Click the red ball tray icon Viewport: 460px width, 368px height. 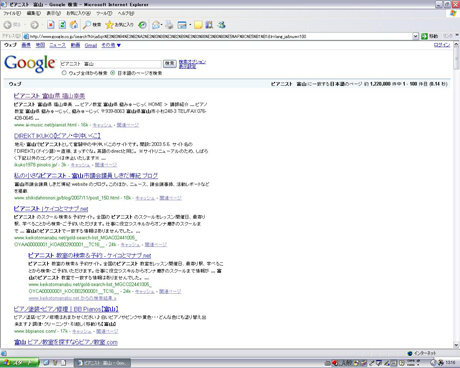335,363
